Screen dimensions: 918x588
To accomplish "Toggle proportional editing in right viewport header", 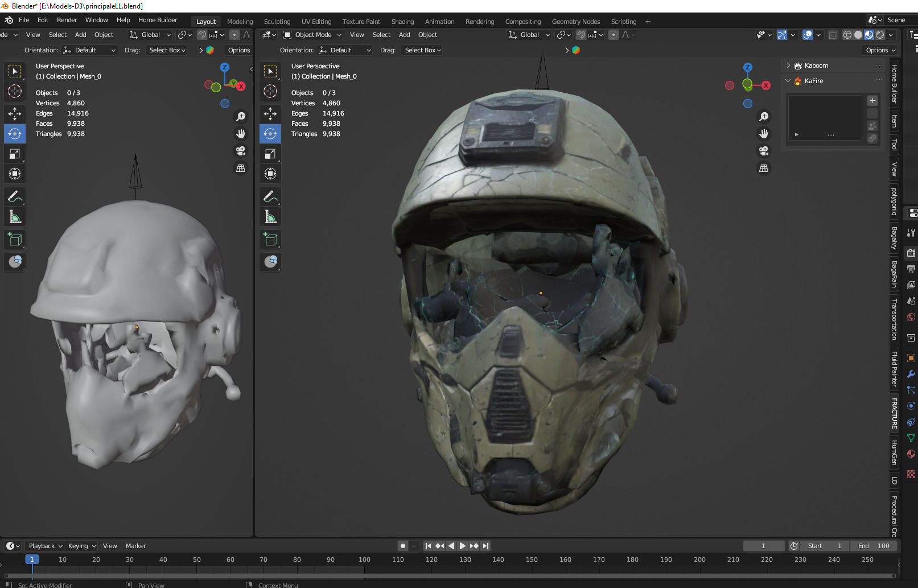I will pos(614,35).
